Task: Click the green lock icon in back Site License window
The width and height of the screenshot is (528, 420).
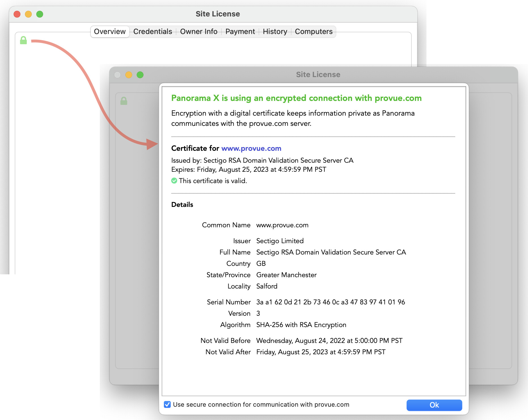Action: point(24,40)
